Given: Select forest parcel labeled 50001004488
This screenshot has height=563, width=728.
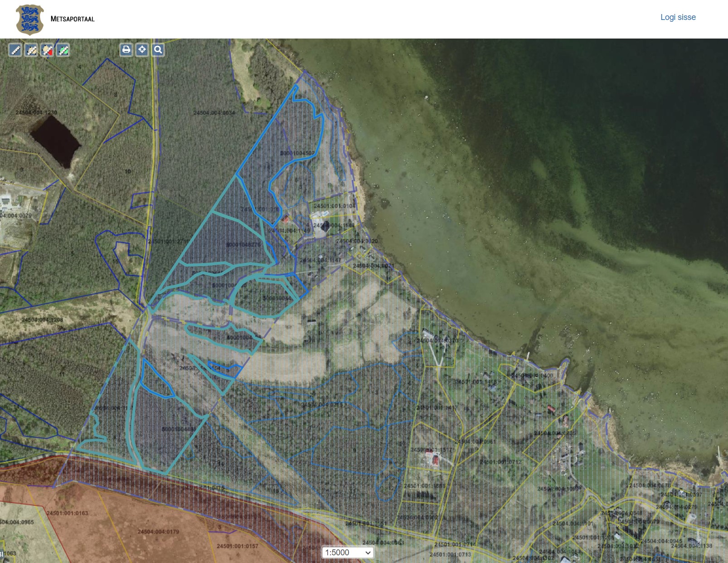Looking at the screenshot, I should pyautogui.click(x=179, y=429).
